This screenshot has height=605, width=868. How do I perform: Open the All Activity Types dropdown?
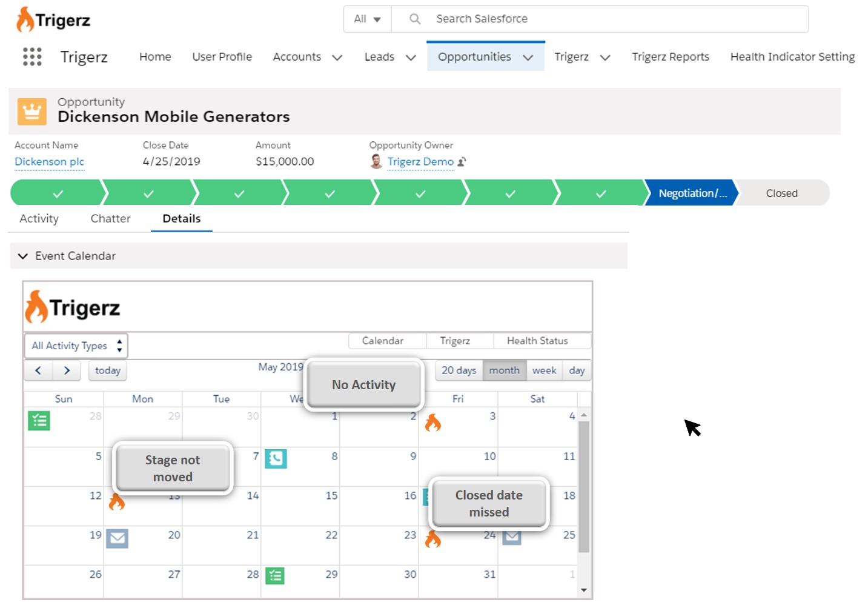tap(76, 346)
